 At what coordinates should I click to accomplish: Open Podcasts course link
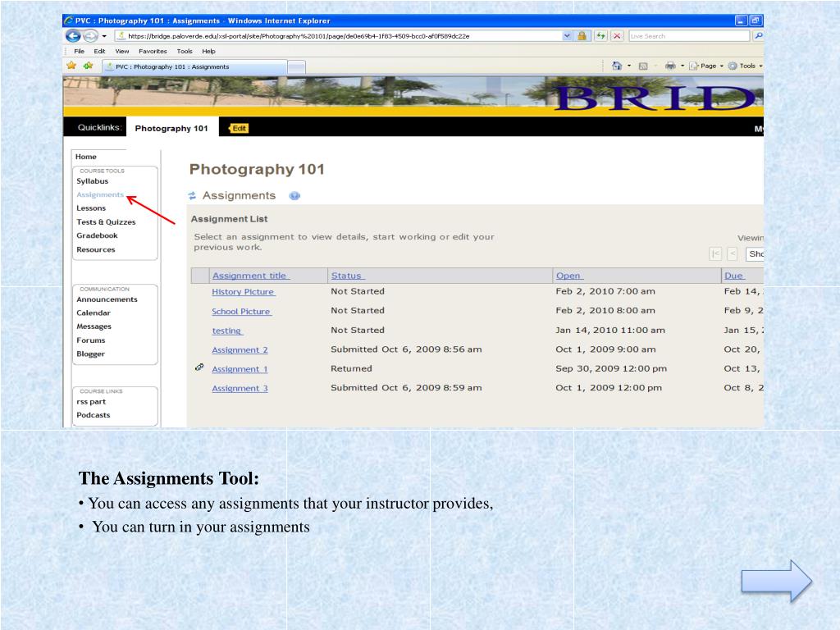[x=94, y=414]
